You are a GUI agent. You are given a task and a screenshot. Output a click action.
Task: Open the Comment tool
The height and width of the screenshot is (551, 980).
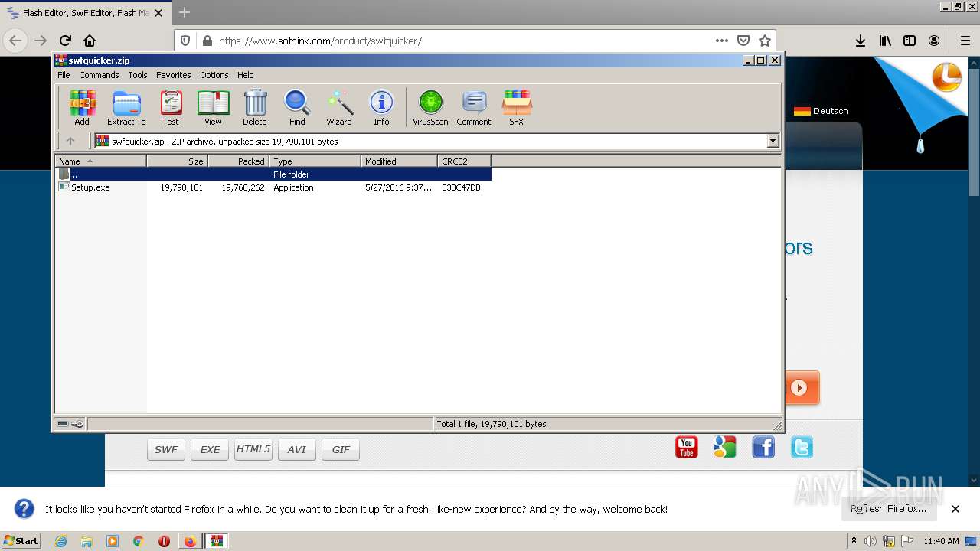pos(474,107)
